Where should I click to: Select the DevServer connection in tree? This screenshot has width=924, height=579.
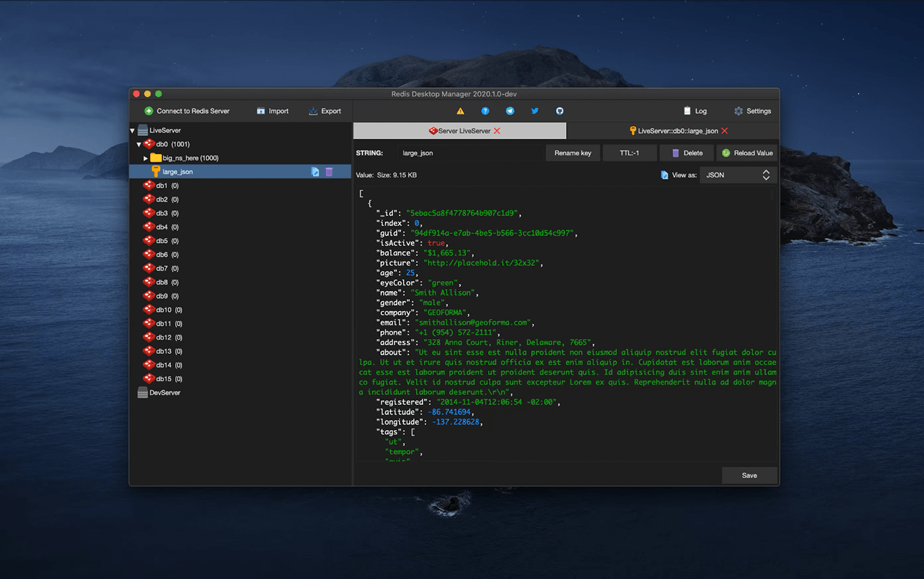(164, 393)
